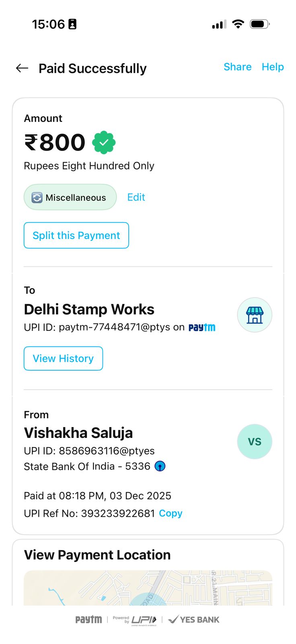This screenshot has height=644, width=296.
Task: Open Help for this payment
Action: (273, 67)
